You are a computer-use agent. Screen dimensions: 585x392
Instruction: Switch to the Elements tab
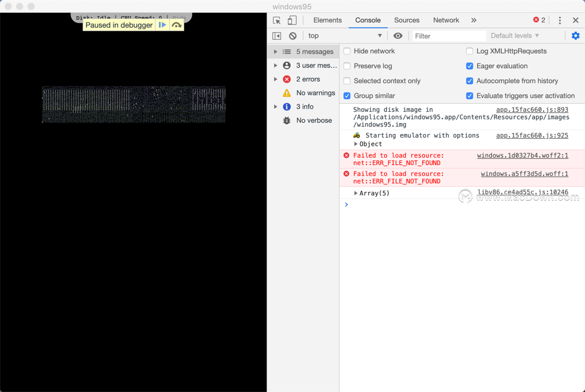point(327,20)
